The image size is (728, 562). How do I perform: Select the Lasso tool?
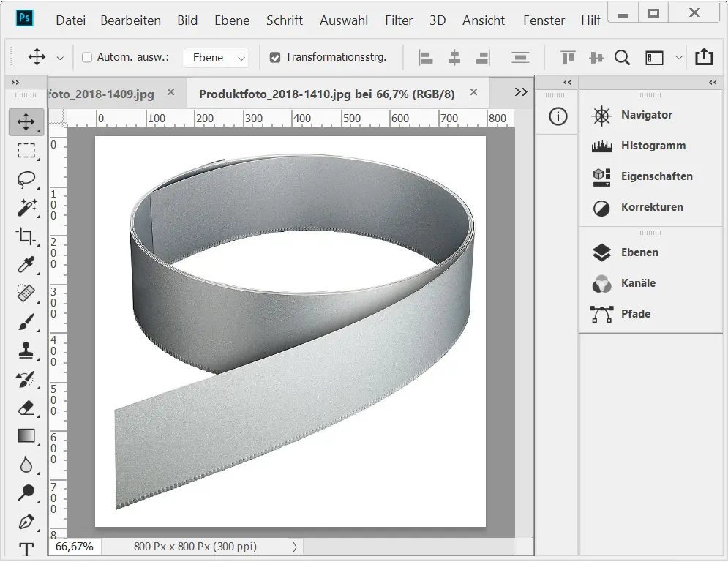pyautogui.click(x=26, y=179)
